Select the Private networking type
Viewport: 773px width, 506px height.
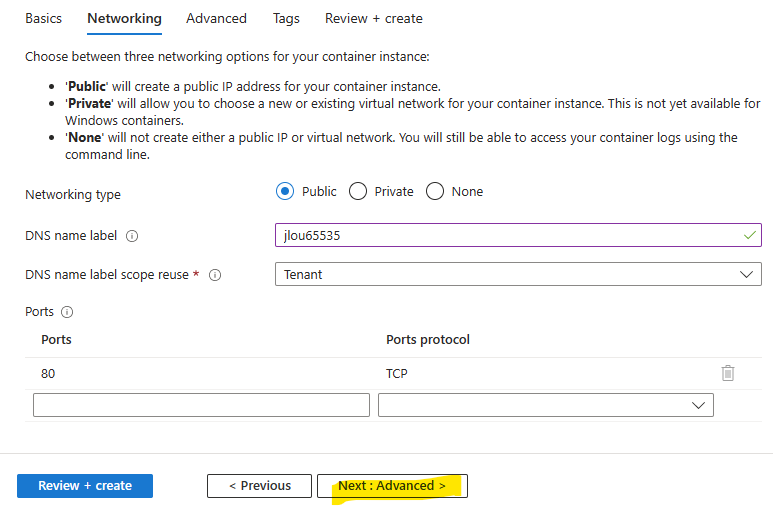(357, 191)
